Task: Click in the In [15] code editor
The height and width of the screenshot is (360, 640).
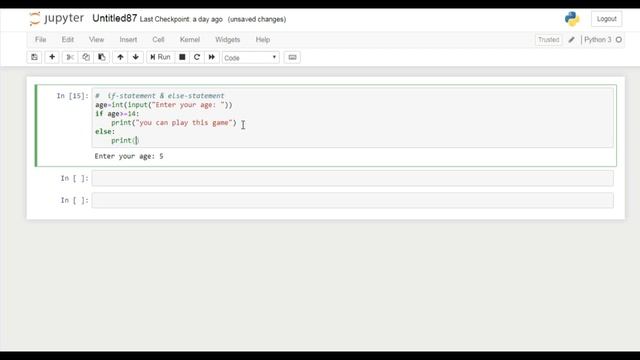Action: pyautogui.click(x=352, y=118)
